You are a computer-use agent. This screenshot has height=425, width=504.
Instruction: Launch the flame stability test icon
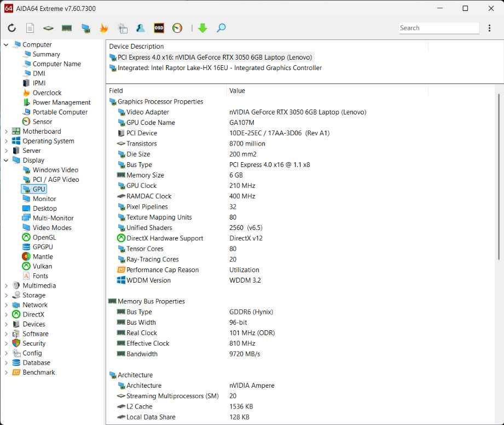coord(104,28)
